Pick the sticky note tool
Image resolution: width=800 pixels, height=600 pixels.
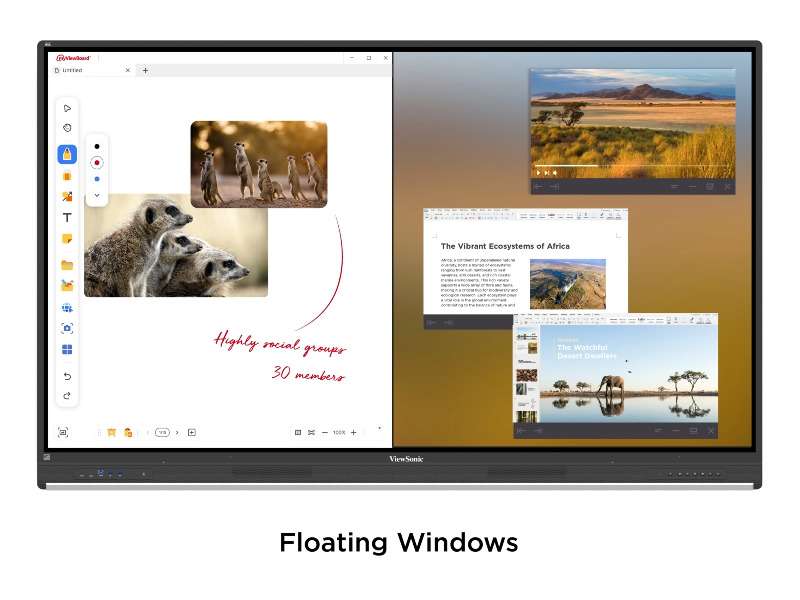67,239
